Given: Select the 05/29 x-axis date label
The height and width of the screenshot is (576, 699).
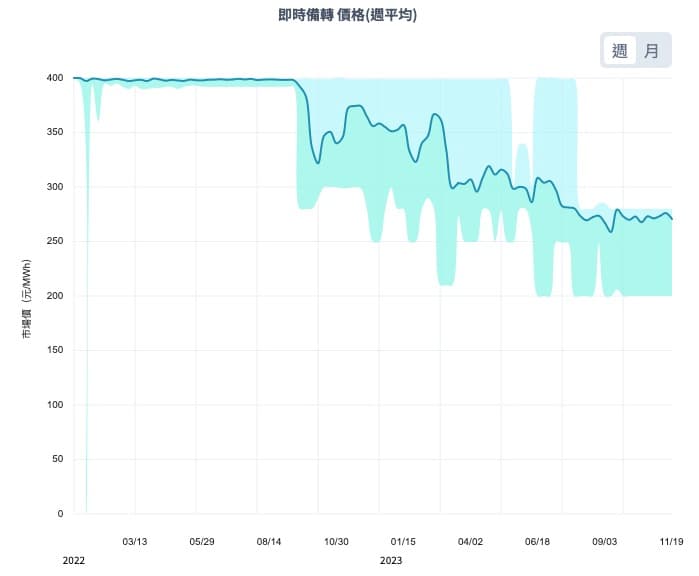Looking at the screenshot, I should (202, 541).
